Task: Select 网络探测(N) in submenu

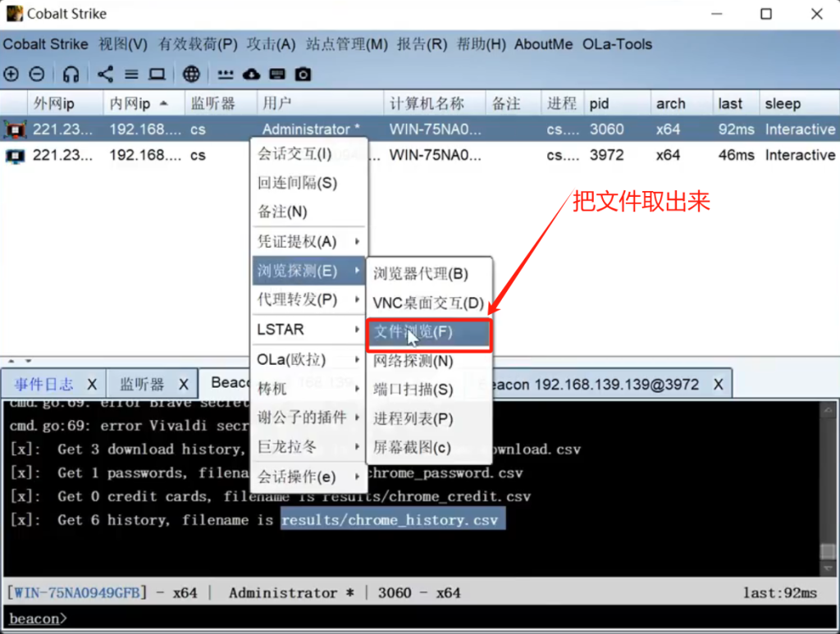Action: 429,361
